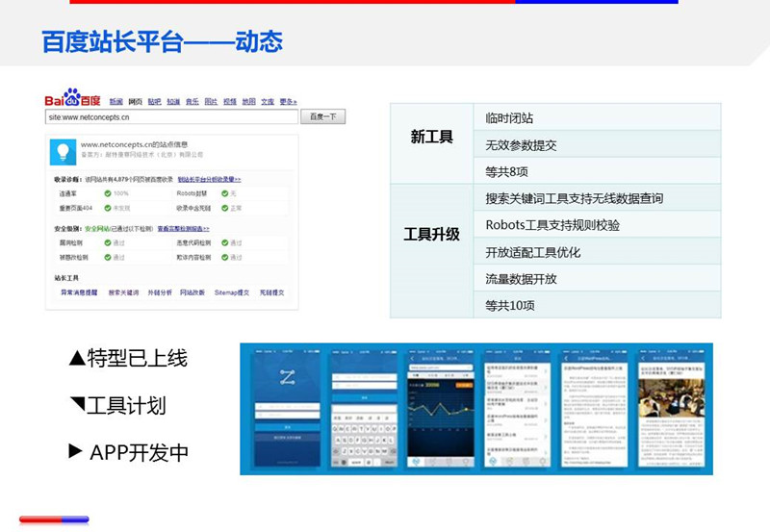770x532 pixels.
Task: Open the 视频 tab on Baidu
Action: tap(230, 101)
